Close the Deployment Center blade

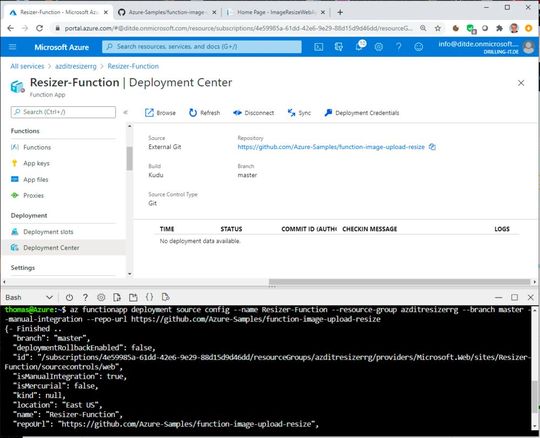point(521,83)
